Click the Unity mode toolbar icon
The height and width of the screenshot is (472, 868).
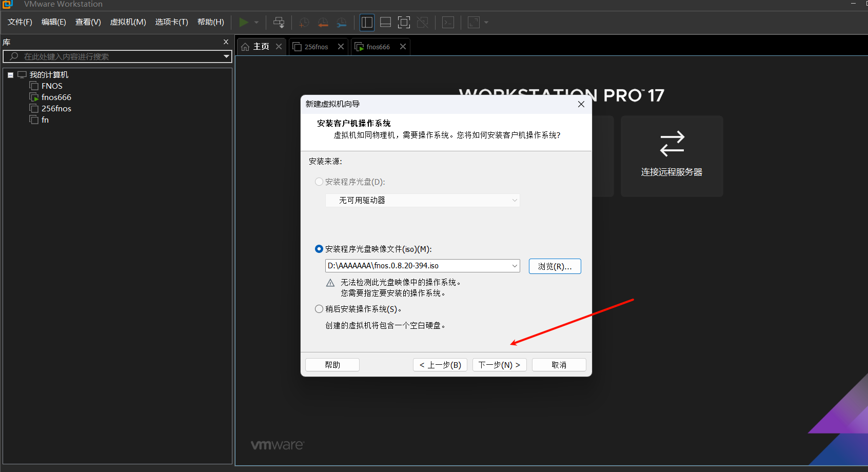(x=422, y=22)
